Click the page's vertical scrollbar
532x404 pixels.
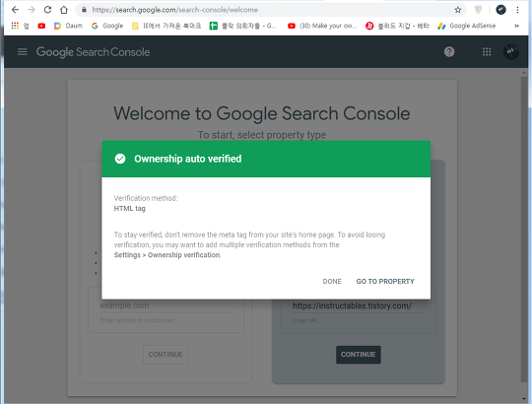pos(524,230)
